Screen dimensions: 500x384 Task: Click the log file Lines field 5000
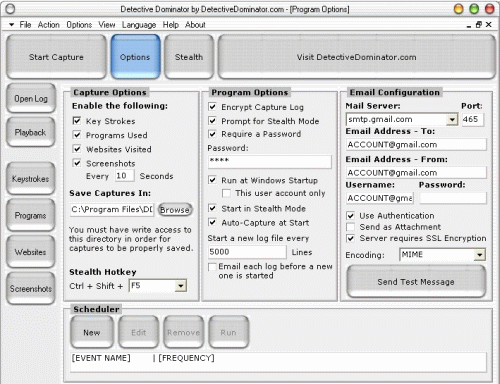coord(247,252)
